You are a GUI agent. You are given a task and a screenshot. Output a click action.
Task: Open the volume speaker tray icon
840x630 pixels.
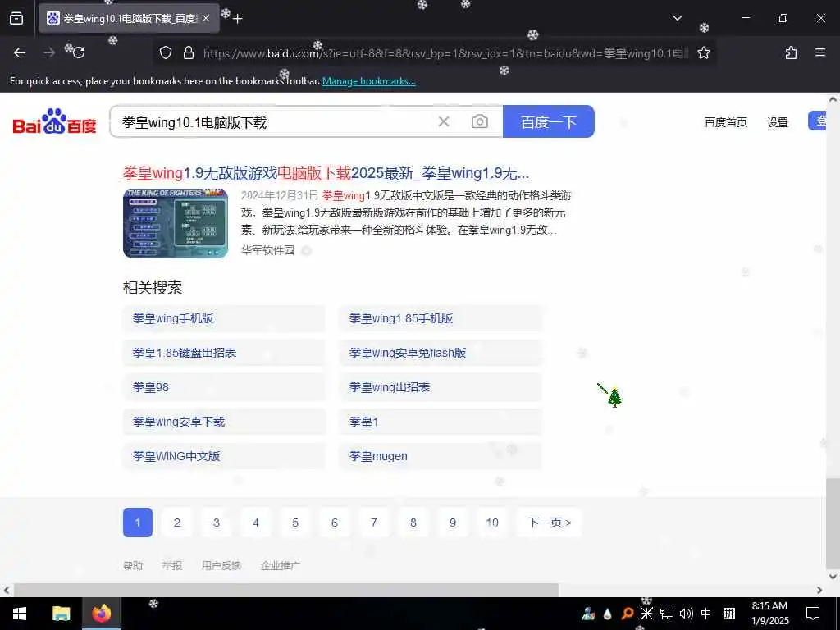[686, 614]
